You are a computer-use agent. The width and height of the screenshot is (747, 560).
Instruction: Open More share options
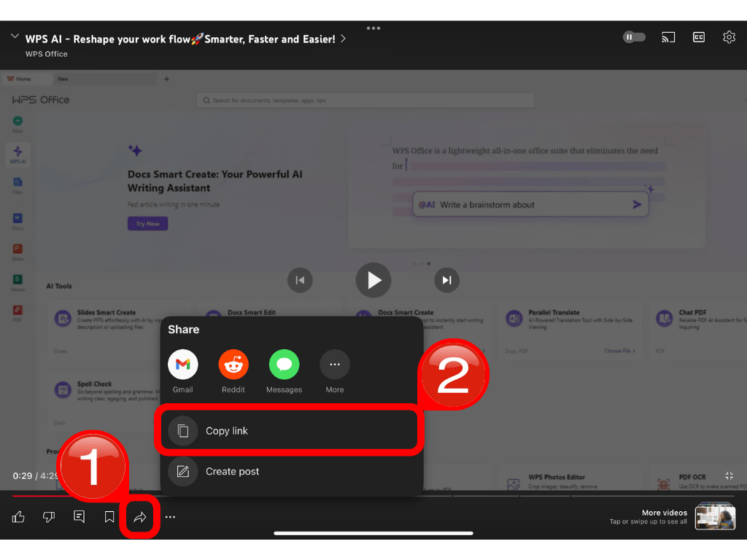[x=334, y=364]
